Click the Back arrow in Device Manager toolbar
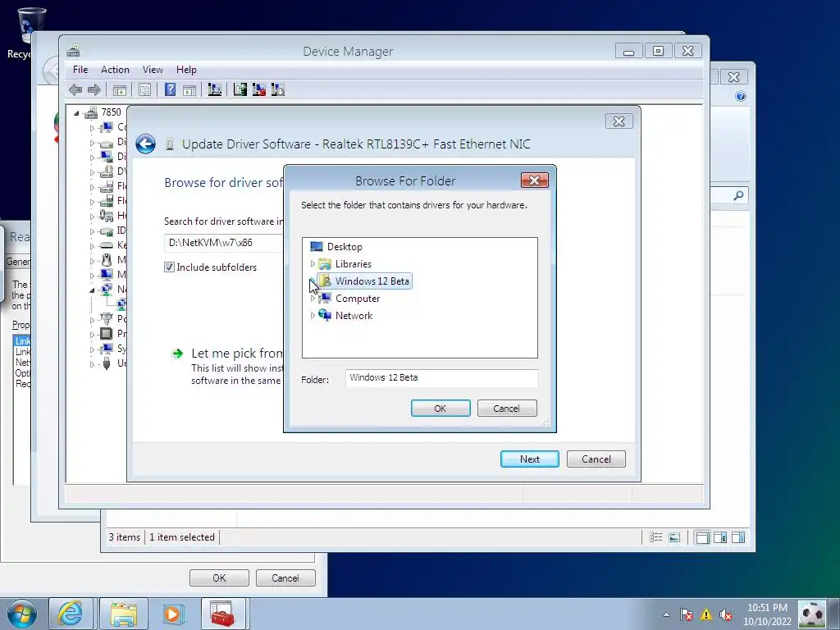 75,89
